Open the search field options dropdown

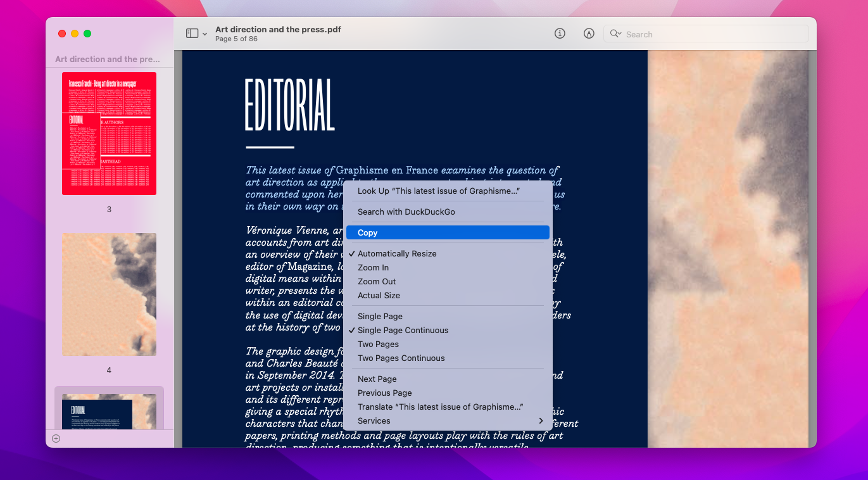pos(619,34)
